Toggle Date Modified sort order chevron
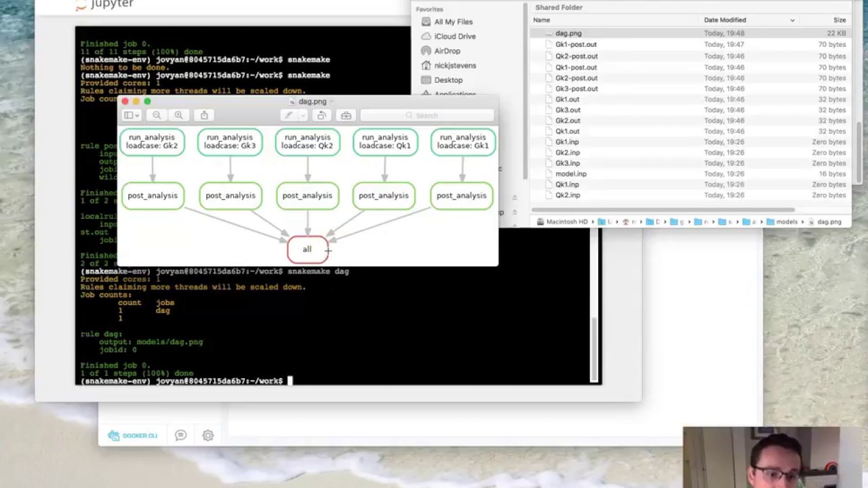The image size is (868, 488). pyautogui.click(x=792, y=20)
